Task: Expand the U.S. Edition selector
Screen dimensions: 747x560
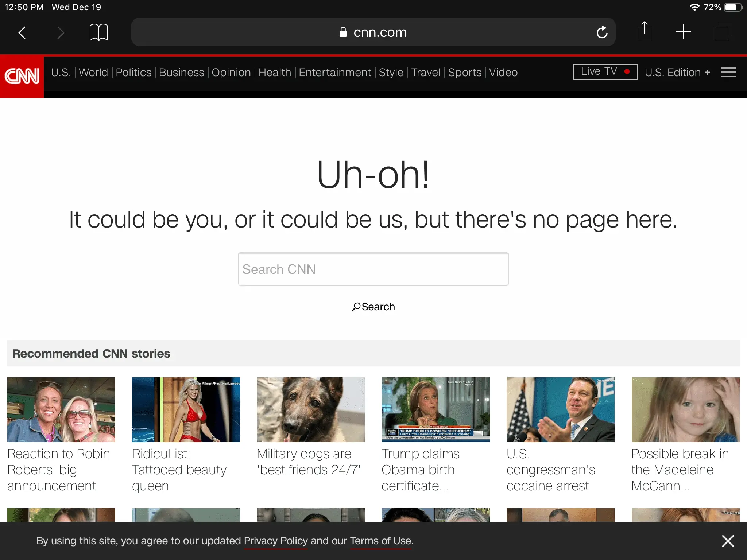Action: pyautogui.click(x=677, y=72)
